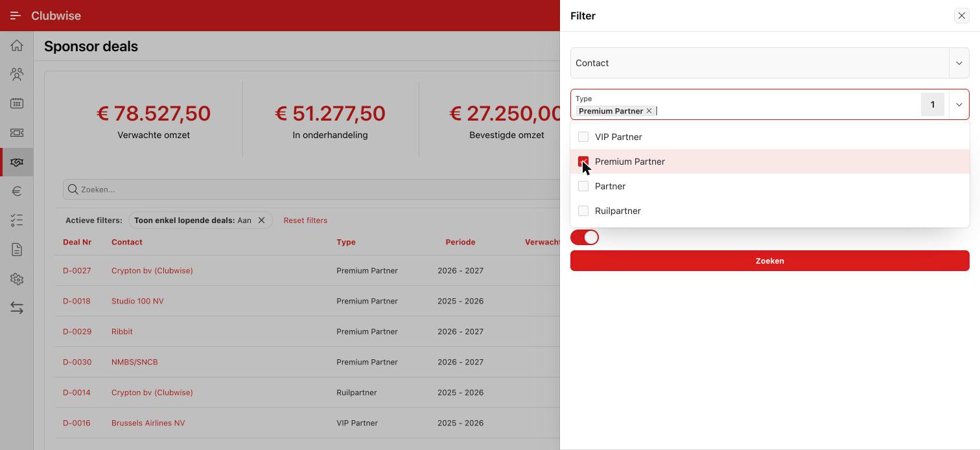Screen dimensions: 980x450
Task: Close the Filter panel
Action: pyautogui.click(x=961, y=16)
